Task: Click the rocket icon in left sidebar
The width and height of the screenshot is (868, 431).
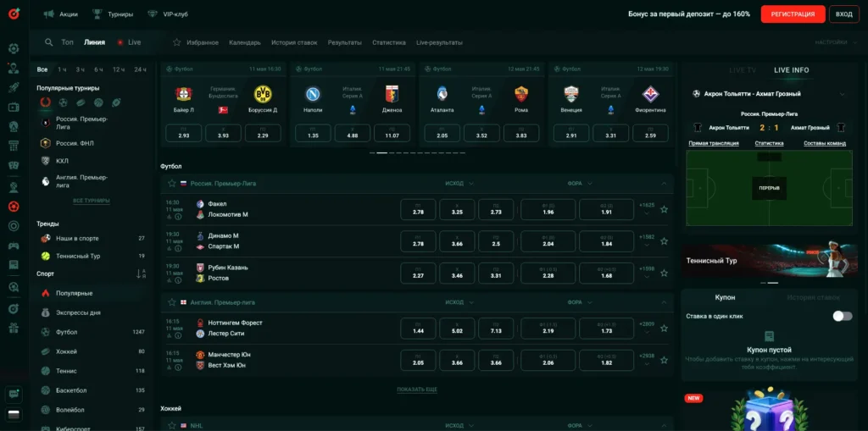Action: click(14, 87)
